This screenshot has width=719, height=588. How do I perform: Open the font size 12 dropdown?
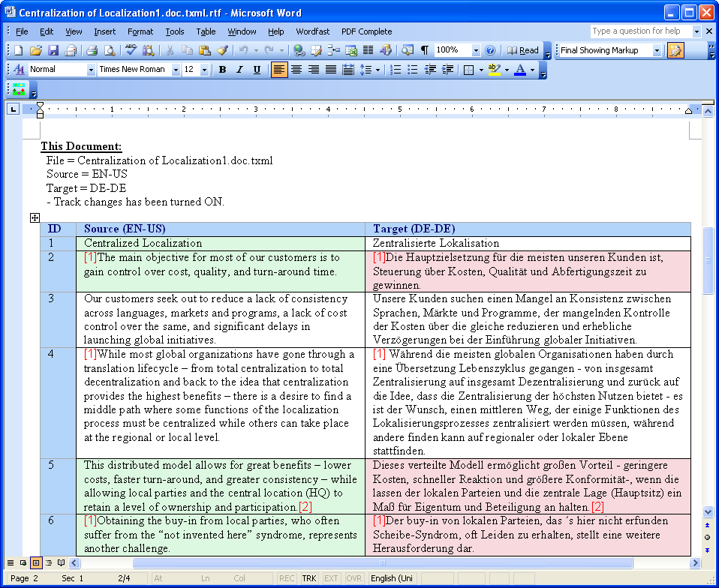[x=204, y=70]
